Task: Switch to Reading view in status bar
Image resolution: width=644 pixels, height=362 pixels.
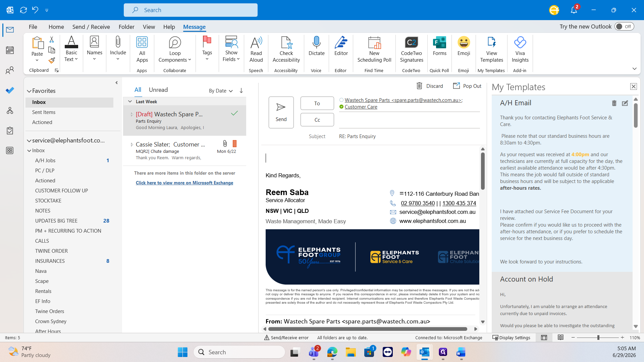Action: (560, 338)
